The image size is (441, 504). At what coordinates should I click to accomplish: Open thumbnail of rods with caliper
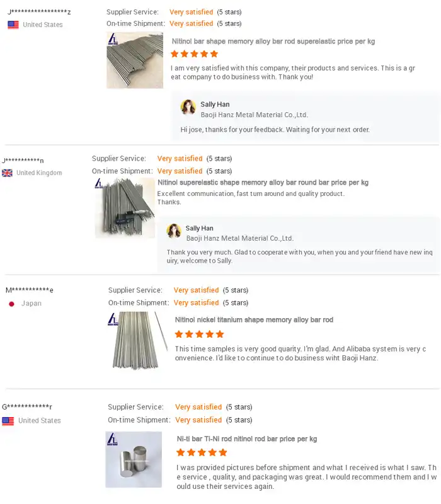click(125, 208)
